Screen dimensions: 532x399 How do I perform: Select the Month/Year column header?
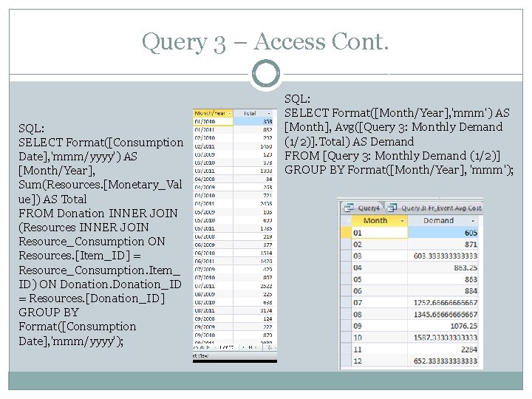213,113
